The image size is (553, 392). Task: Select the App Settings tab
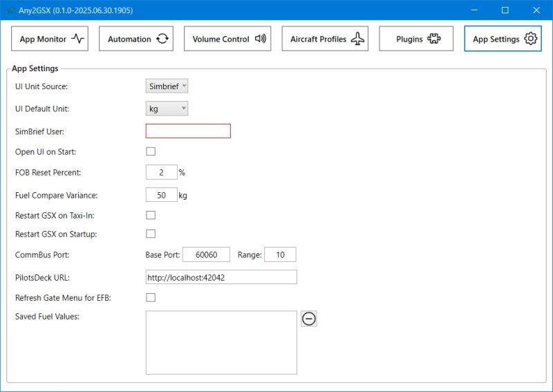click(503, 39)
